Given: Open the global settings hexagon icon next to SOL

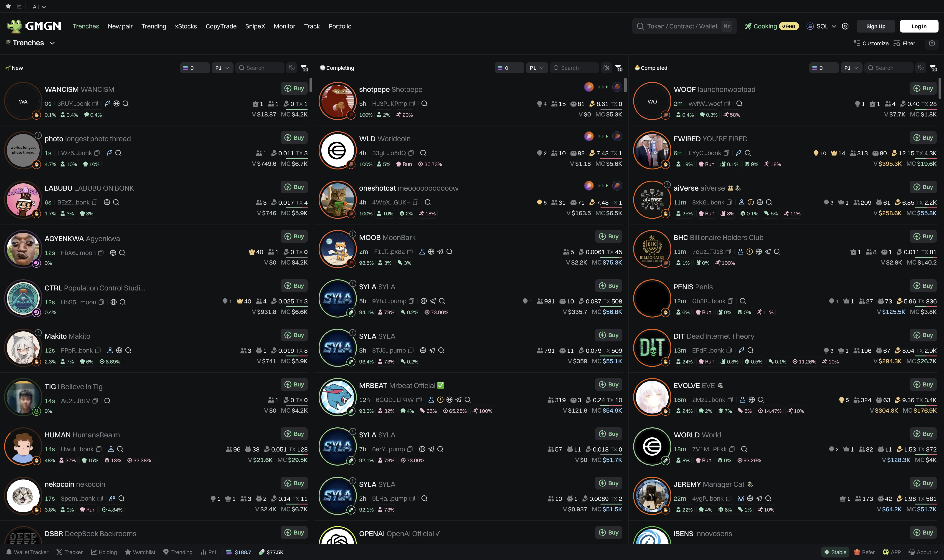Looking at the screenshot, I should pyautogui.click(x=845, y=26).
